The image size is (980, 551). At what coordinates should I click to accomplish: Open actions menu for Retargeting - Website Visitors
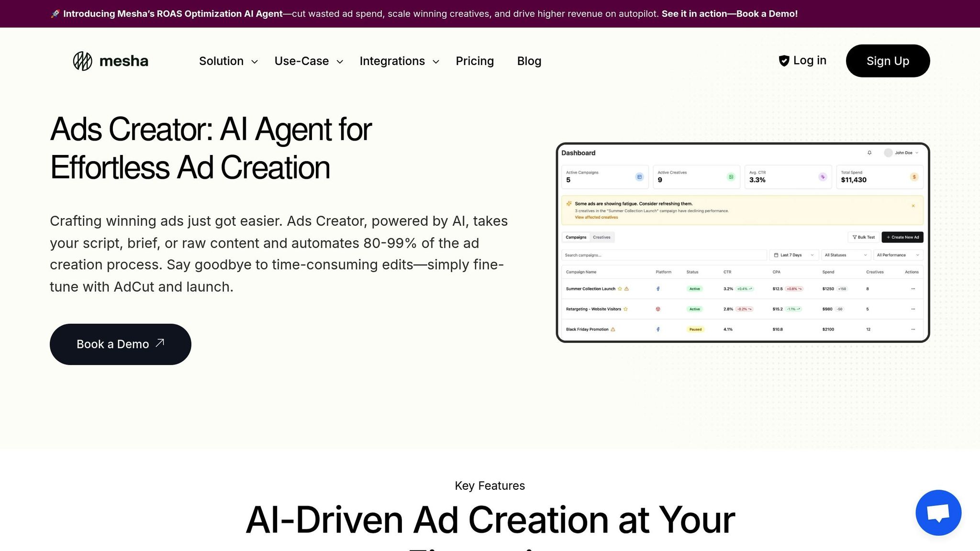click(913, 309)
